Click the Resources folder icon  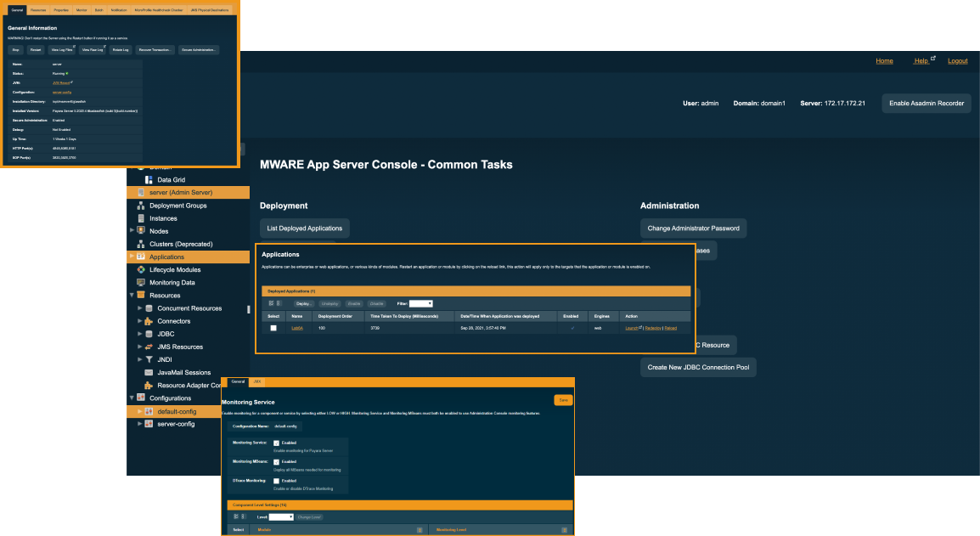coord(141,296)
